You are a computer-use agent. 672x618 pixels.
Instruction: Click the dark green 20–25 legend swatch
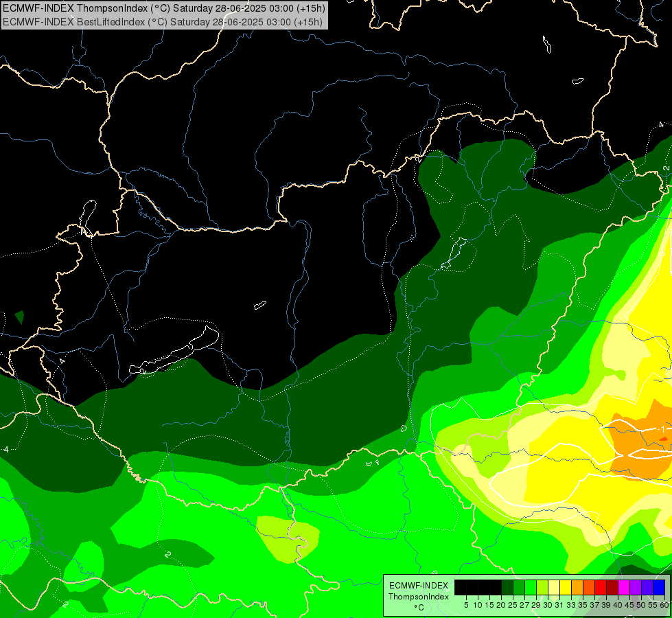[x=507, y=587]
